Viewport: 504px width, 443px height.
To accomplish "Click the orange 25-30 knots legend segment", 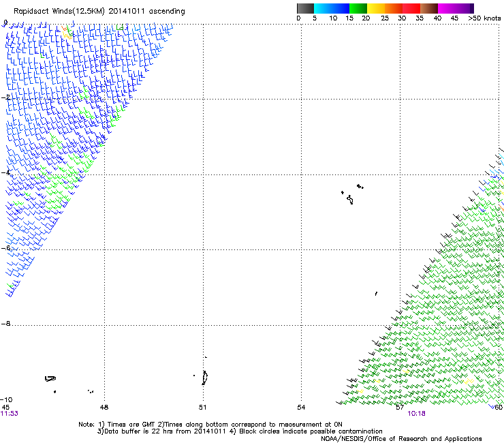I will (x=394, y=8).
